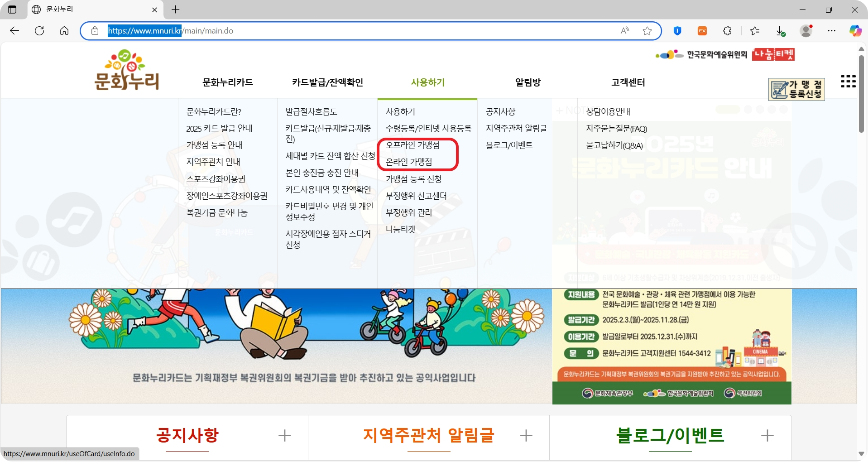This screenshot has height=462, width=868.
Task: Open the 온라인 가맹점 link
Action: (409, 161)
